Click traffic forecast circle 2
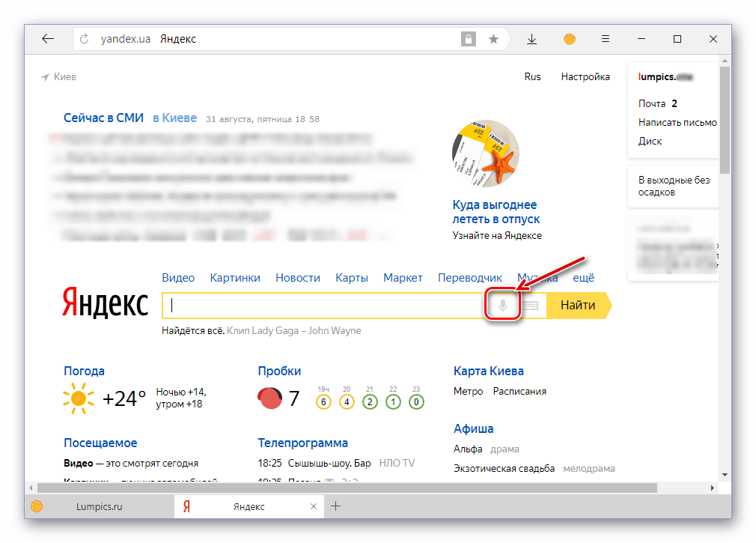Screen dimensions: 756x543 click(370, 401)
